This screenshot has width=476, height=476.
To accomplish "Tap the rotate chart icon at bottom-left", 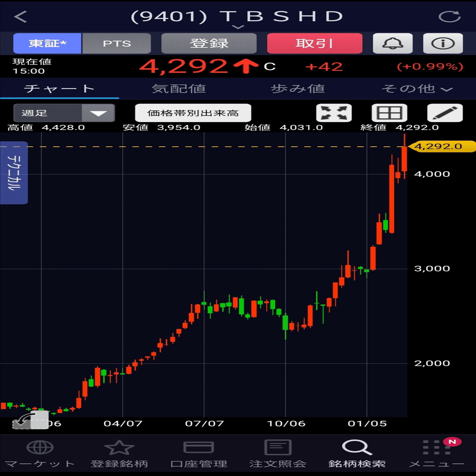I will point(30,420).
